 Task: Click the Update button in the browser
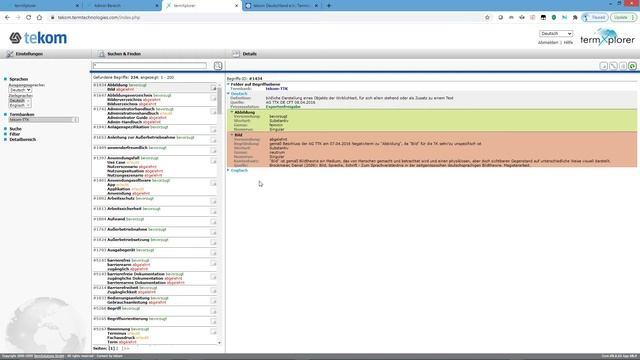click(623, 18)
